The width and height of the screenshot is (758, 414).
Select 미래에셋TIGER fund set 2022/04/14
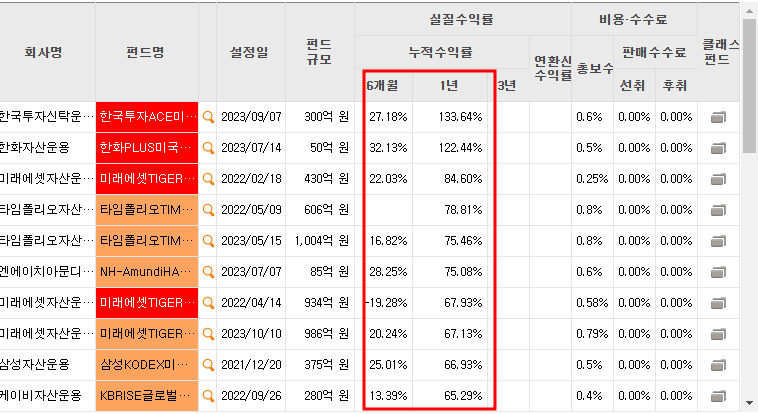(147, 303)
